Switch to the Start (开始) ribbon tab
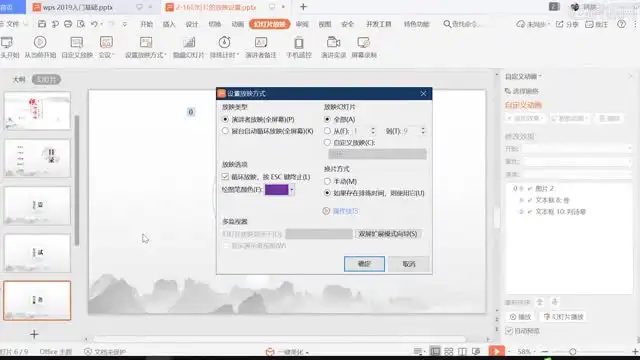 pos(146,24)
